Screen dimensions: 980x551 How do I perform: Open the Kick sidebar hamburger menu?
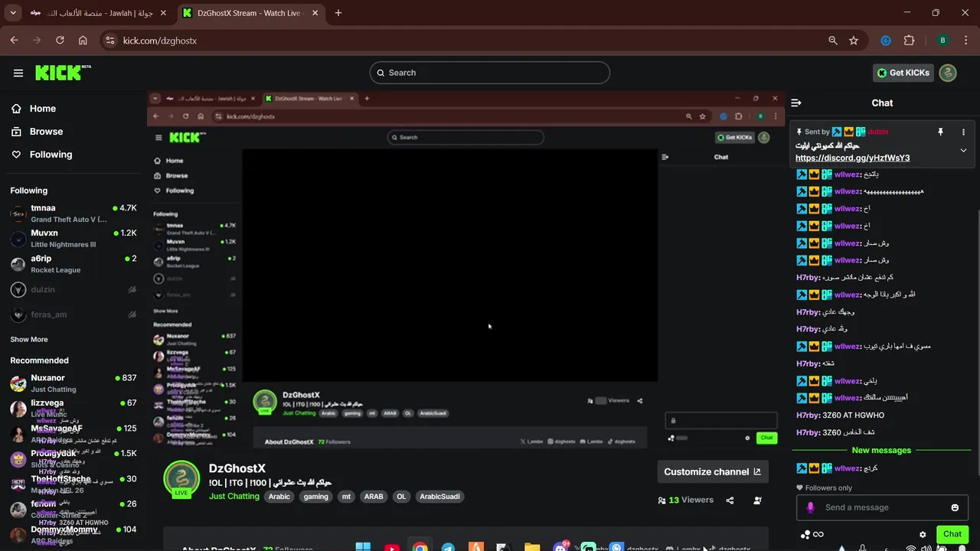coord(18,73)
